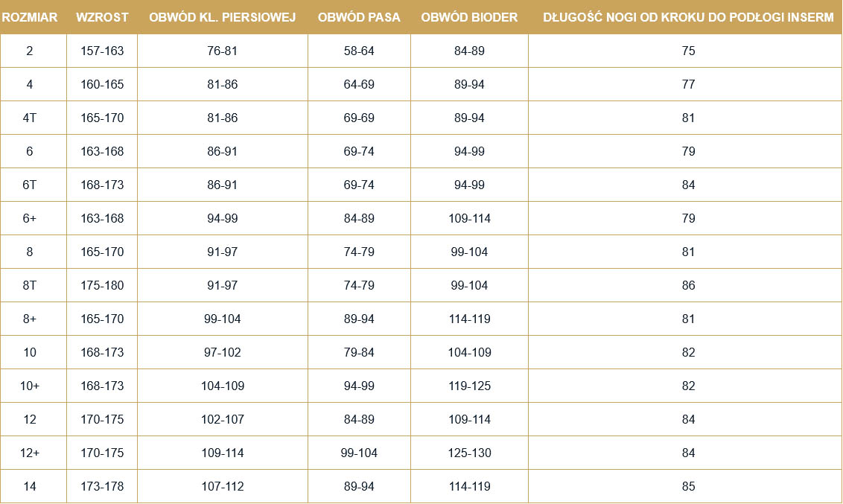843x504 pixels.
Task: Select chest value 76-81
Action: pyautogui.click(x=223, y=51)
